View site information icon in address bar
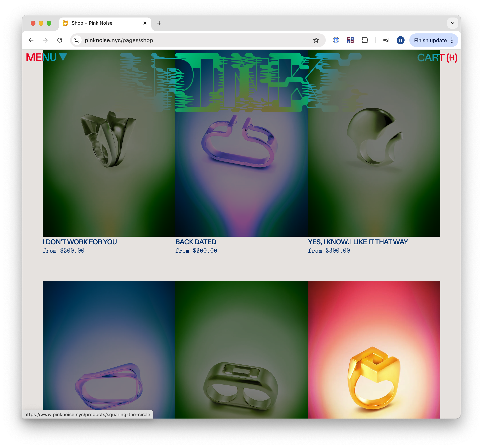483x448 pixels. [x=77, y=40]
